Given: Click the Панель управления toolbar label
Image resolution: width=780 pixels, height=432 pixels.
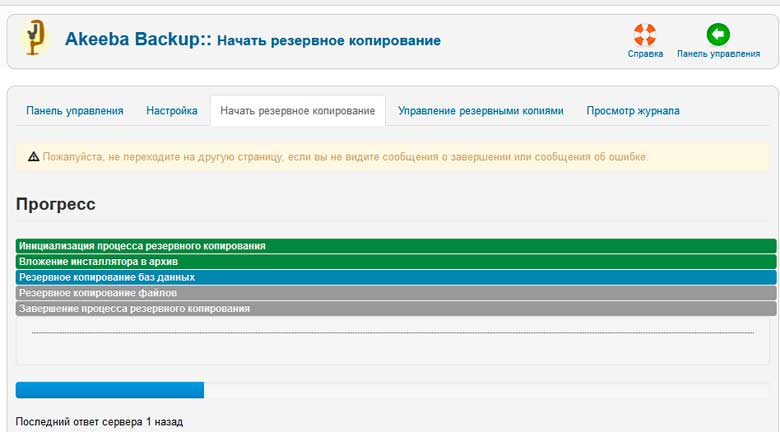Looking at the screenshot, I should 718,54.
